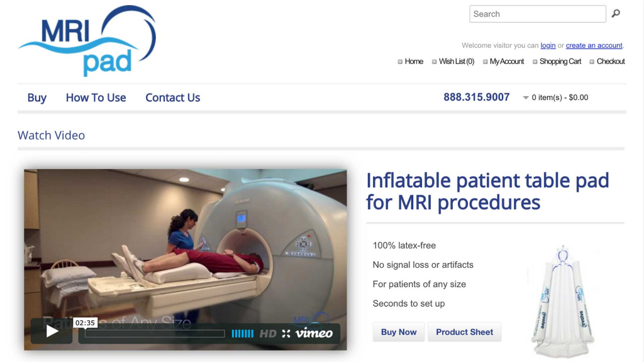Viewport: 644px width, 362px height.
Task: Go to Contact Us page
Action: click(x=172, y=97)
